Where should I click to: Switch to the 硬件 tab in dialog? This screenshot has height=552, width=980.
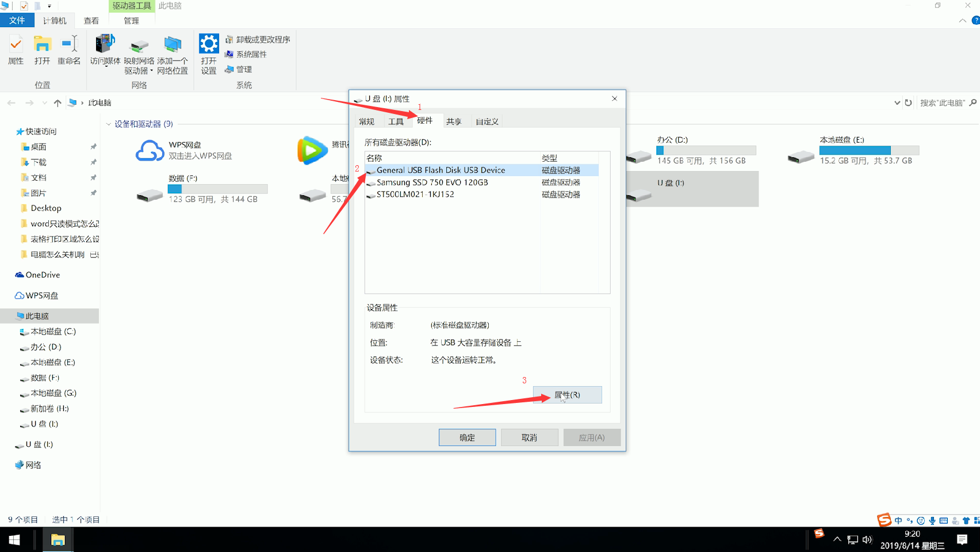[x=424, y=120]
